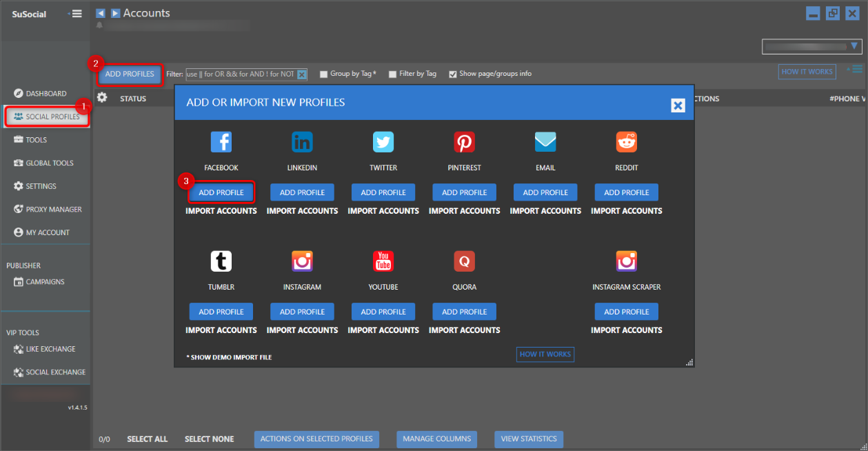The height and width of the screenshot is (451, 868).
Task: Add a Quora profile
Action: (x=465, y=312)
